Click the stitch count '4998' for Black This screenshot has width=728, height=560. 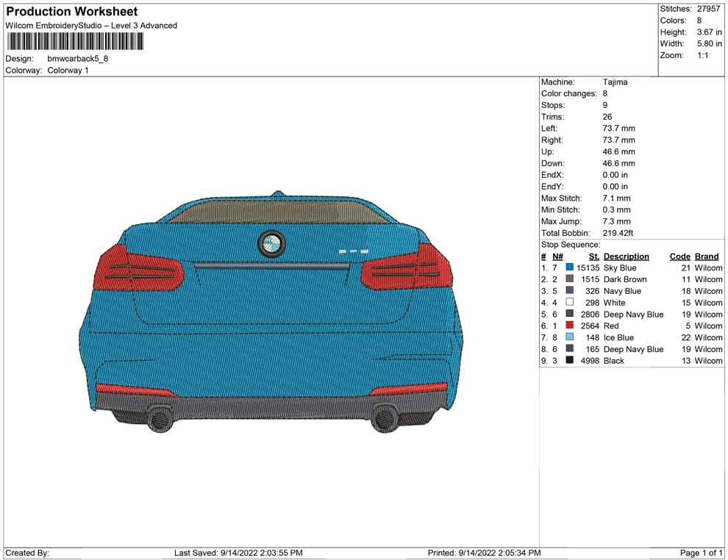[590, 361]
